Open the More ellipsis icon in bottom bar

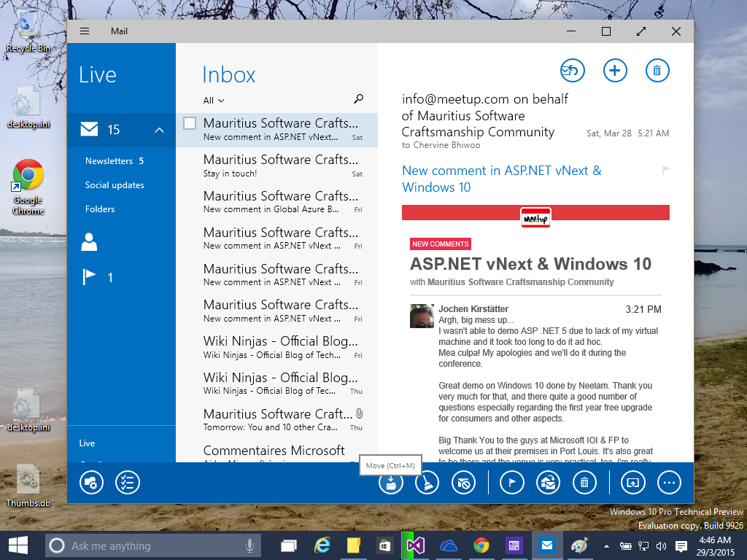(669, 483)
